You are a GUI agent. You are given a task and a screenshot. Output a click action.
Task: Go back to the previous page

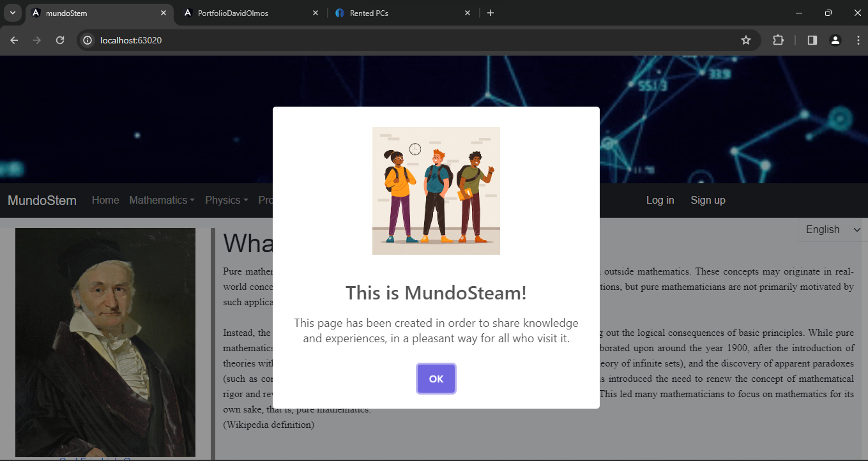pos(14,40)
